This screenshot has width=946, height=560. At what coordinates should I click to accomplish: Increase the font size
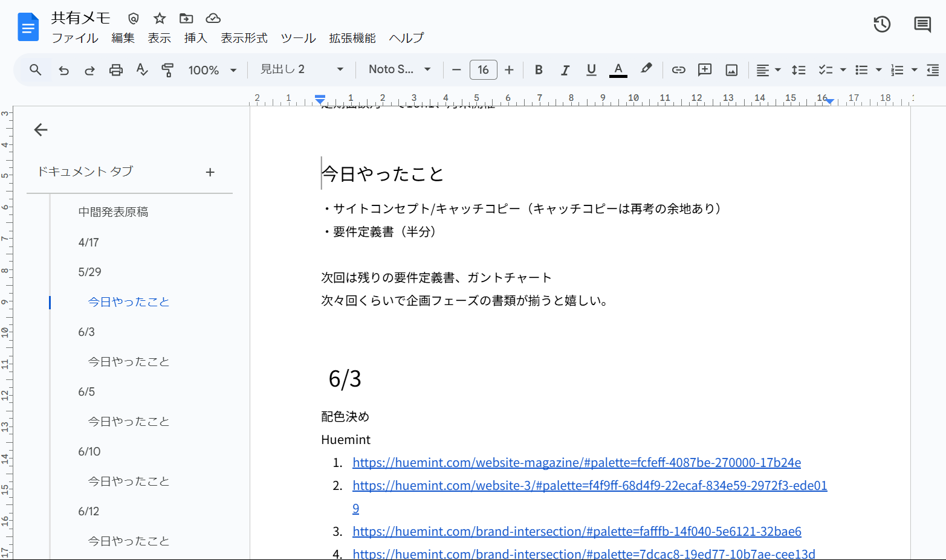pyautogui.click(x=509, y=70)
